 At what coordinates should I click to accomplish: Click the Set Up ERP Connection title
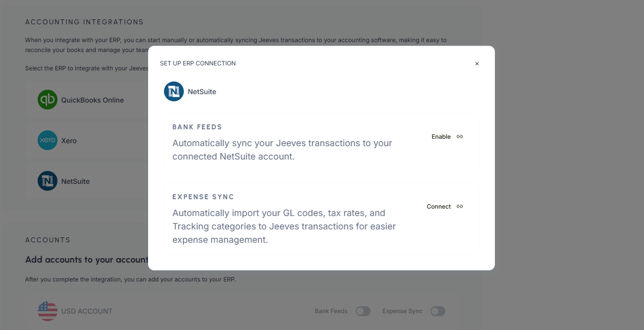point(198,63)
